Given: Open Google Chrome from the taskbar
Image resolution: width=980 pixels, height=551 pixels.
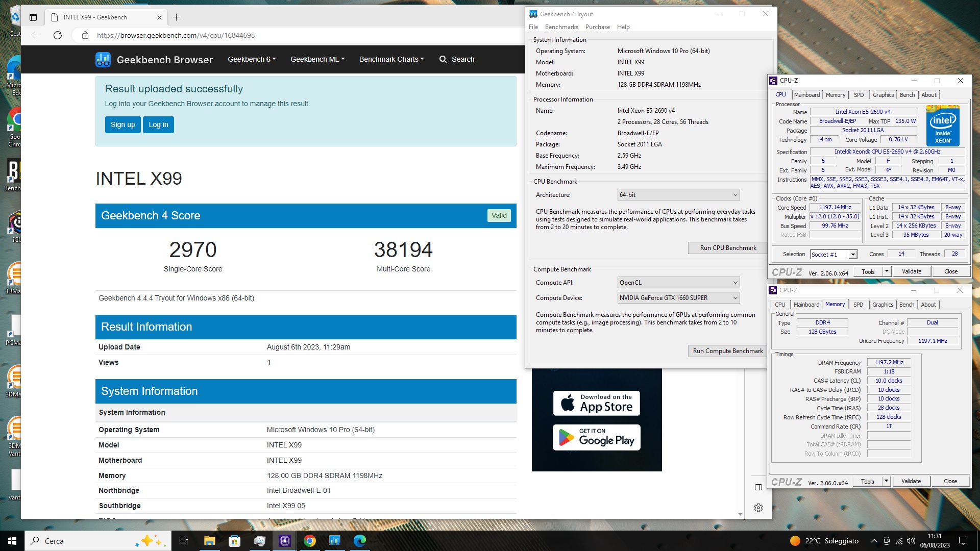Looking at the screenshot, I should point(309,541).
